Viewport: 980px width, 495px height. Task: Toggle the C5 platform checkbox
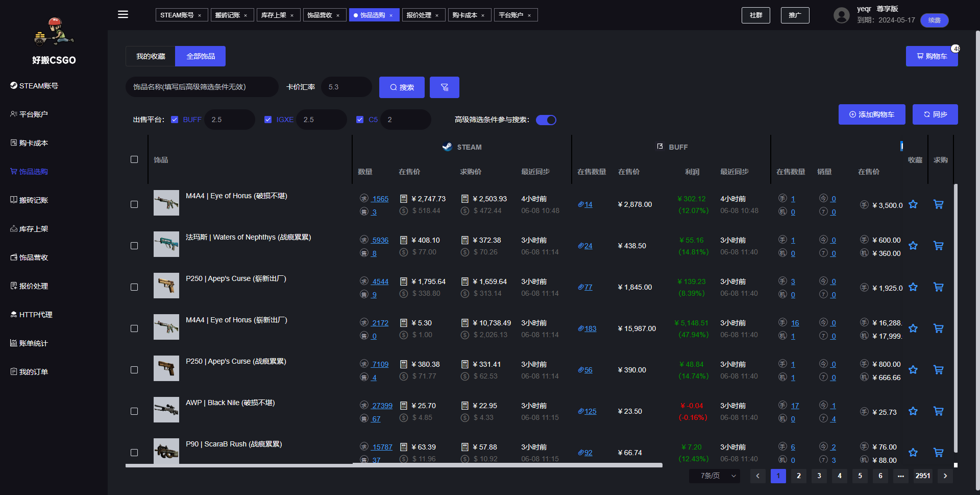tap(360, 120)
